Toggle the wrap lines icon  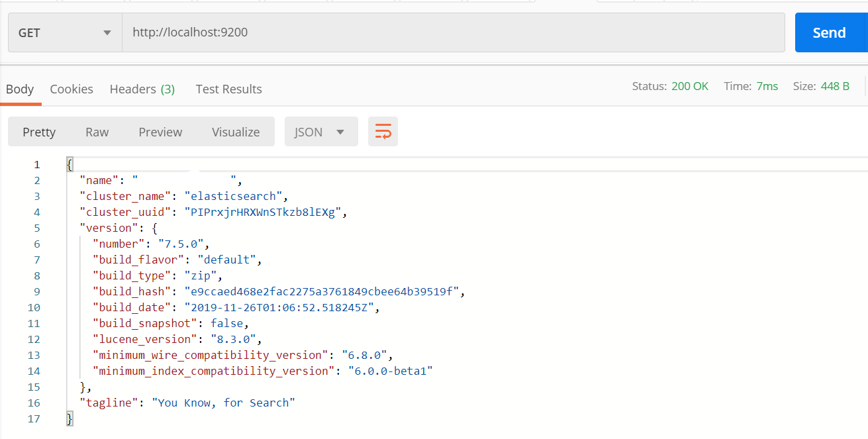[383, 132]
